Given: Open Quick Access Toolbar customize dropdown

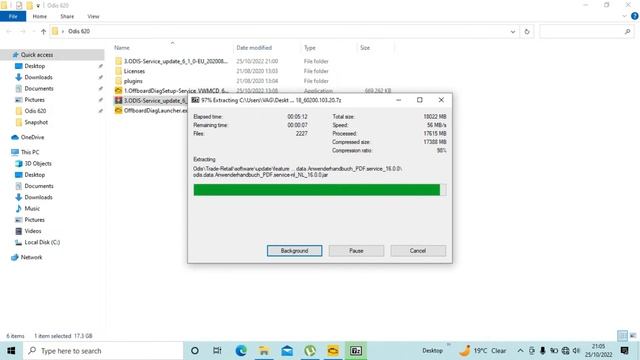Looking at the screenshot, I should tap(38, 6).
